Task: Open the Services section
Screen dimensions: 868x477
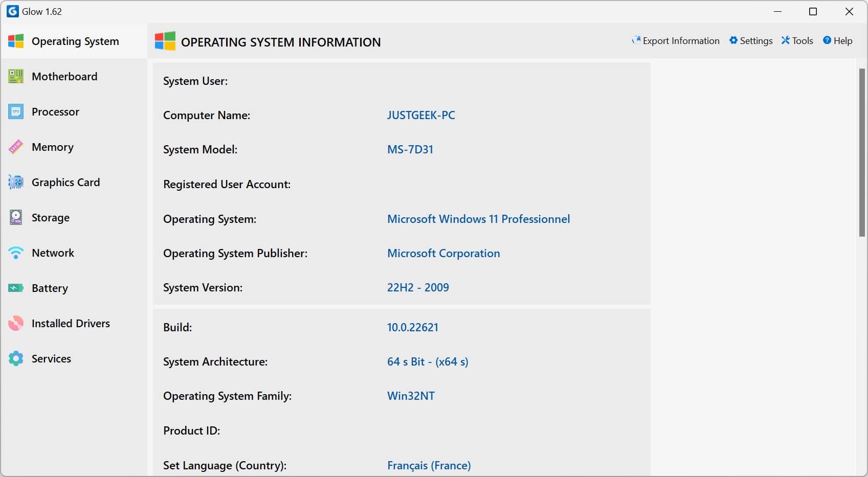Action: pyautogui.click(x=74, y=358)
